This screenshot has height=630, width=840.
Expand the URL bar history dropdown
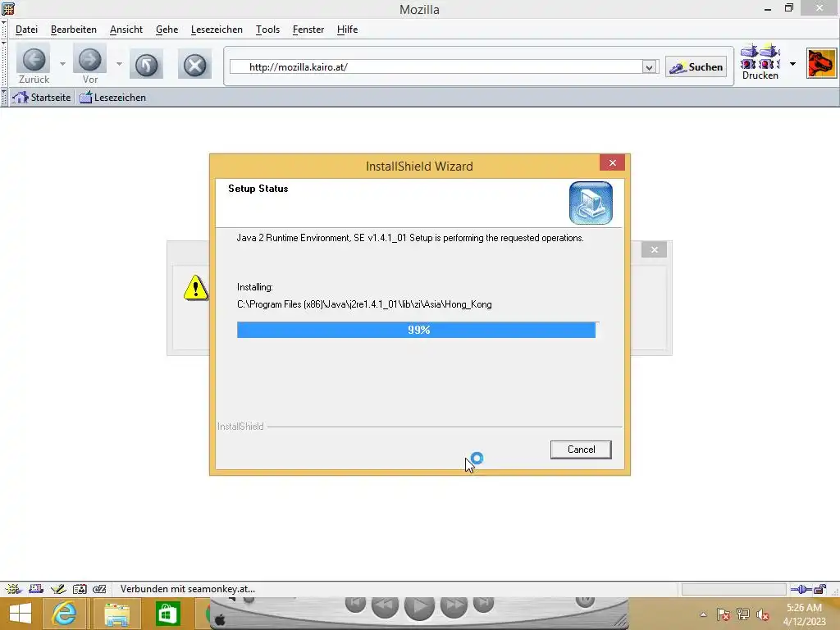click(650, 67)
